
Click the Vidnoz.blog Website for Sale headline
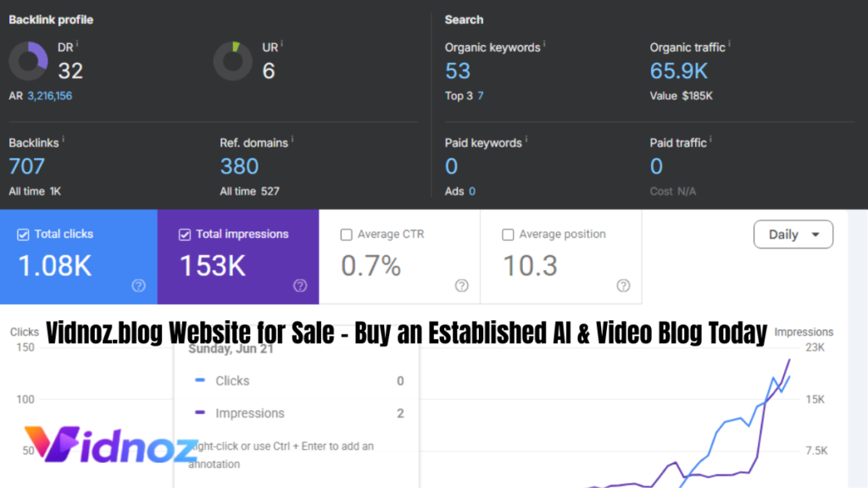406,332
